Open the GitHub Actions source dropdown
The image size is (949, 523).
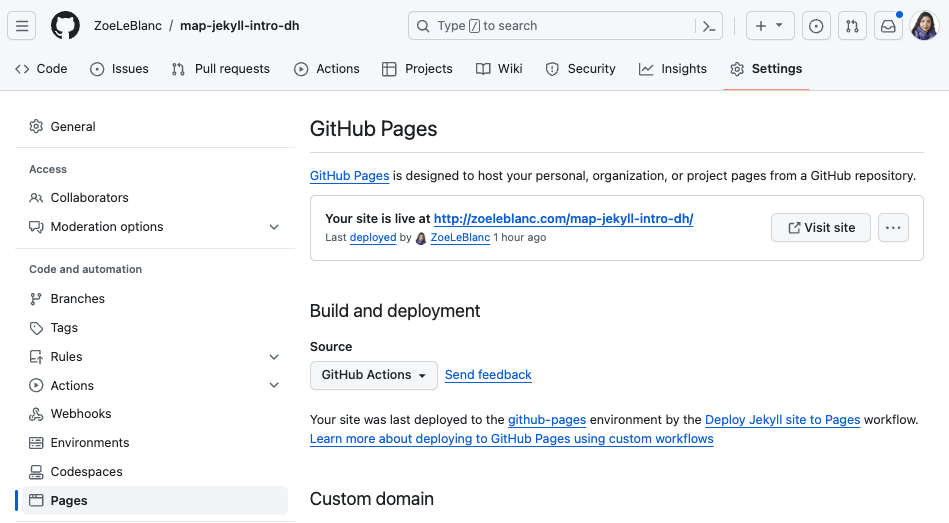374,375
